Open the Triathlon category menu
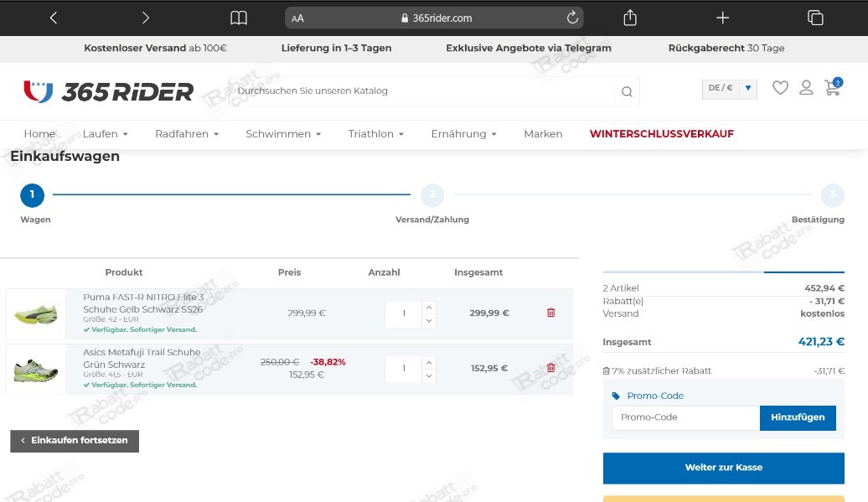The height and width of the screenshot is (502, 868). (x=376, y=133)
